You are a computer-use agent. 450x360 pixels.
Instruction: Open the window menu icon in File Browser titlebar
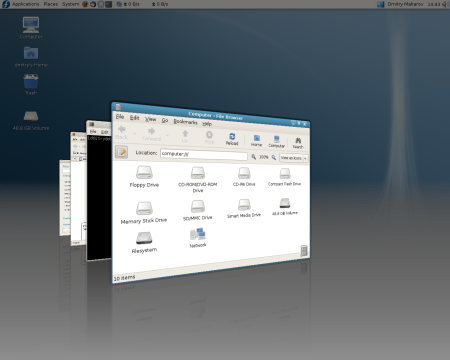[118, 107]
